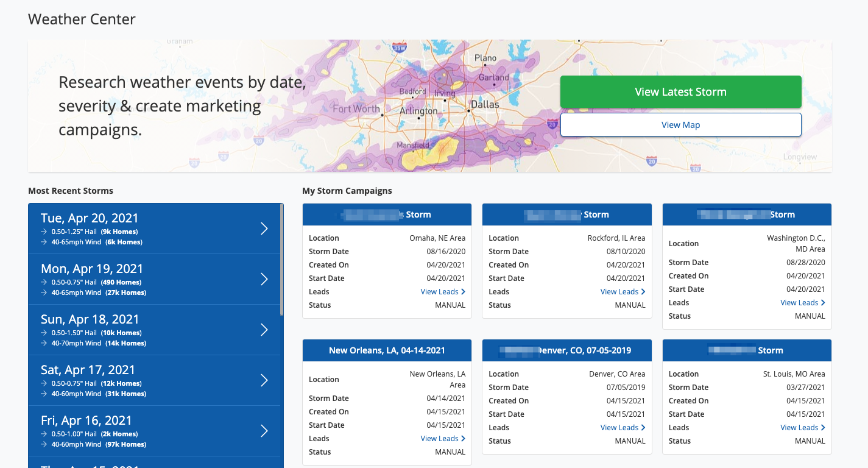View Leads for the Denver, CO campaign
The width and height of the screenshot is (868, 468).
[x=622, y=428]
